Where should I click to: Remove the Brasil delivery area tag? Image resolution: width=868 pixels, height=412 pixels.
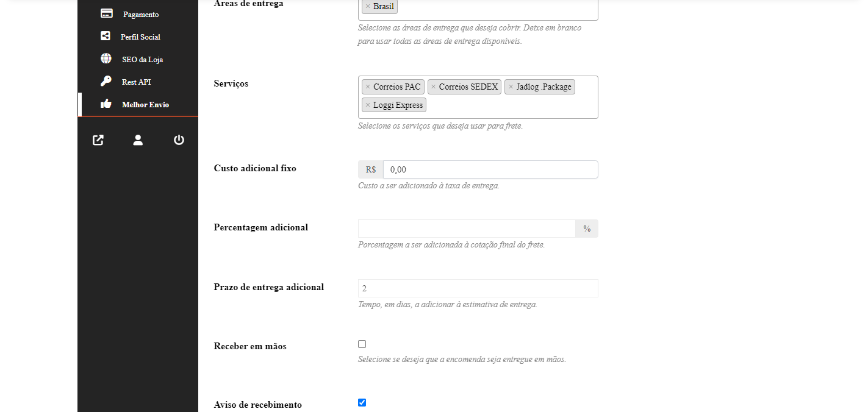coord(368,6)
